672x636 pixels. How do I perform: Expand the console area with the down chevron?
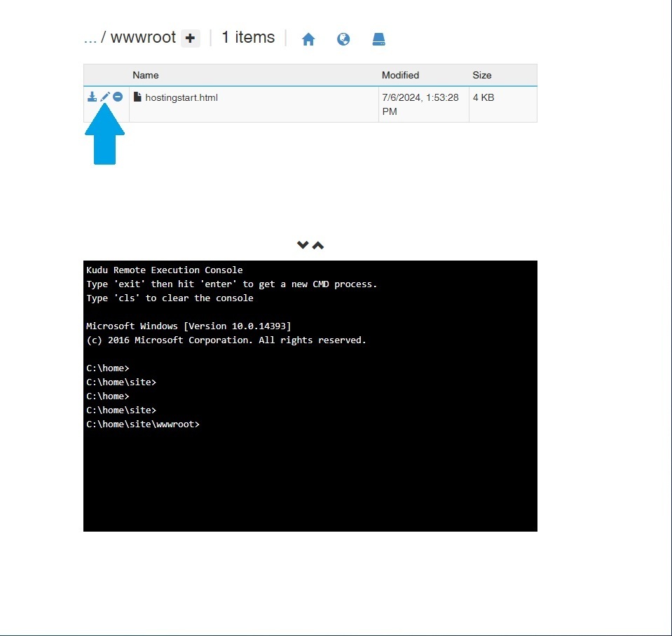(303, 245)
